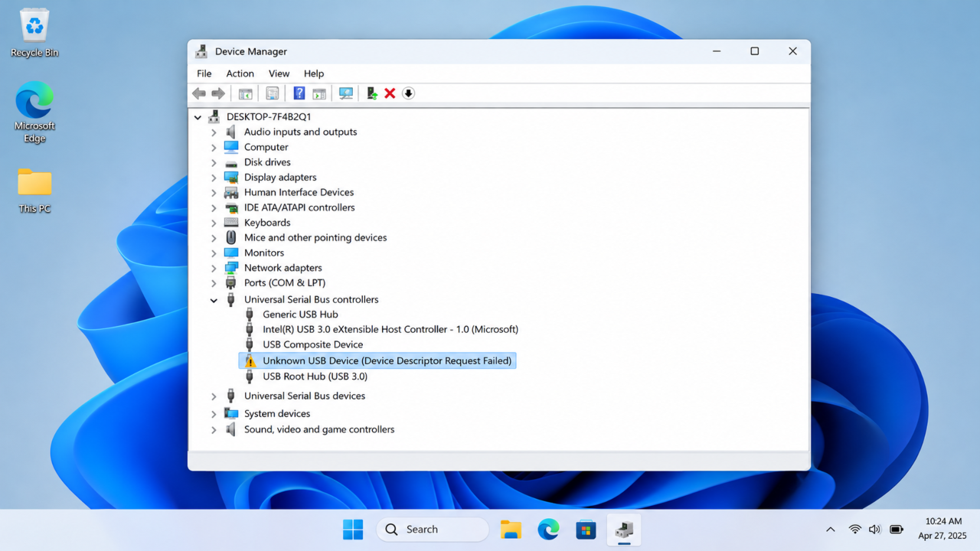Expand Display adapters chevron
The image size is (980, 551).
coord(214,178)
